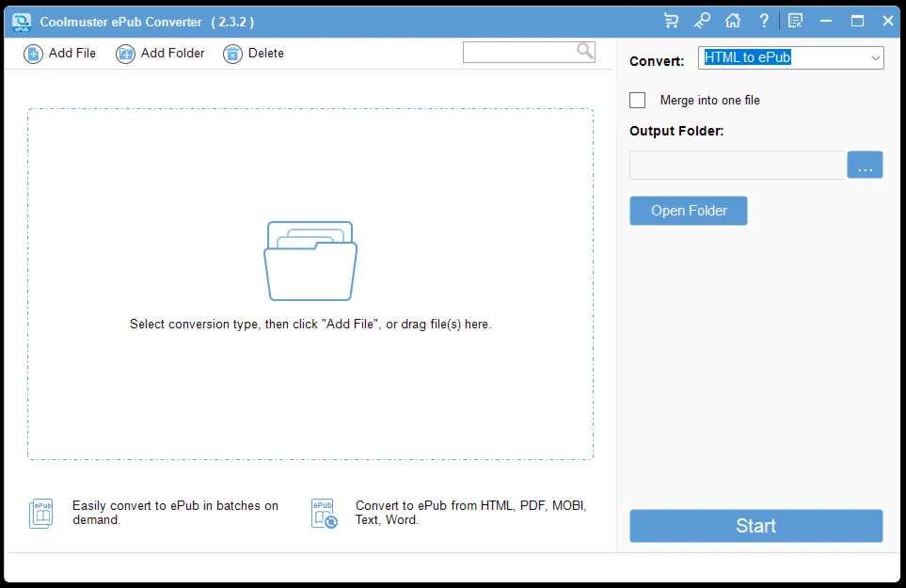Click the 'Merge into one file' label

(x=709, y=100)
